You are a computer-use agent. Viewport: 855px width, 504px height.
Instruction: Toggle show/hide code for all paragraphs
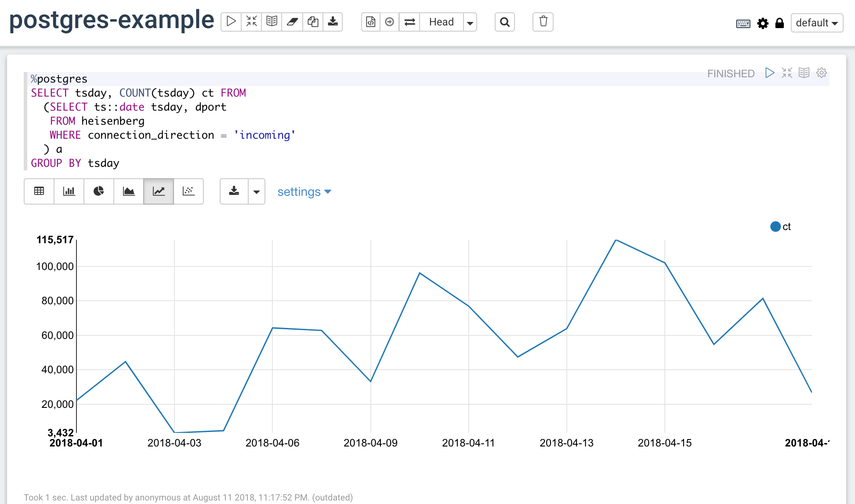(251, 22)
